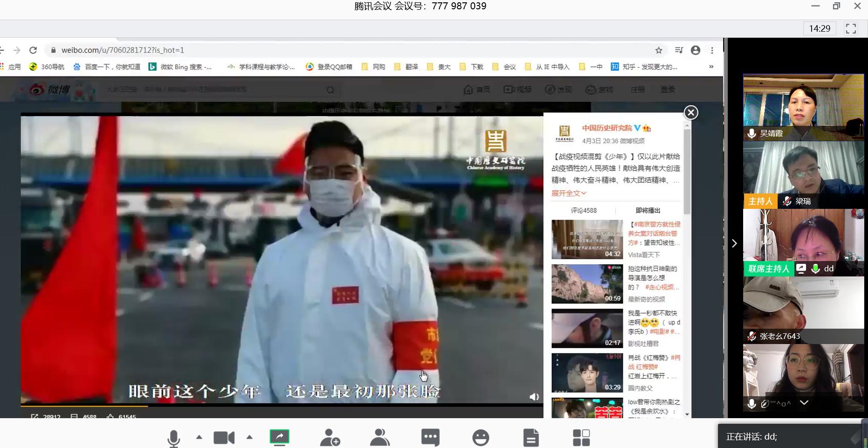The image size is (868, 448).
Task: Open the invite participants icon
Action: [330, 438]
